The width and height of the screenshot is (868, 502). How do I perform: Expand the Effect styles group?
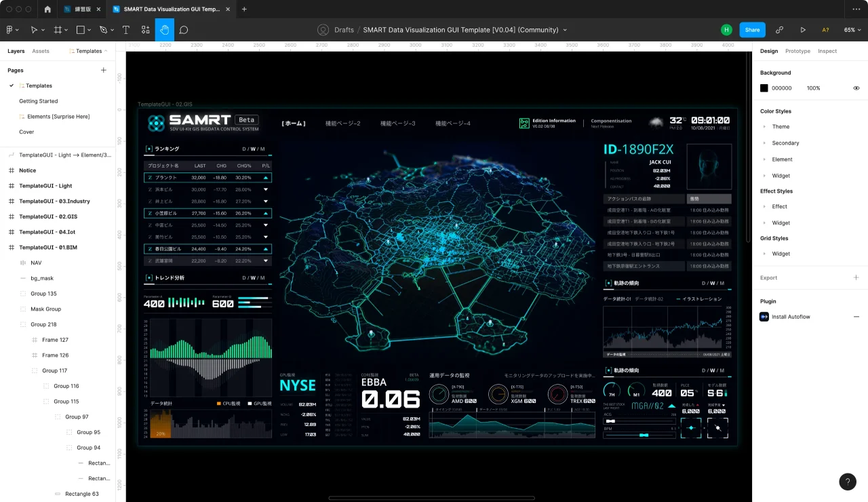[x=764, y=207]
